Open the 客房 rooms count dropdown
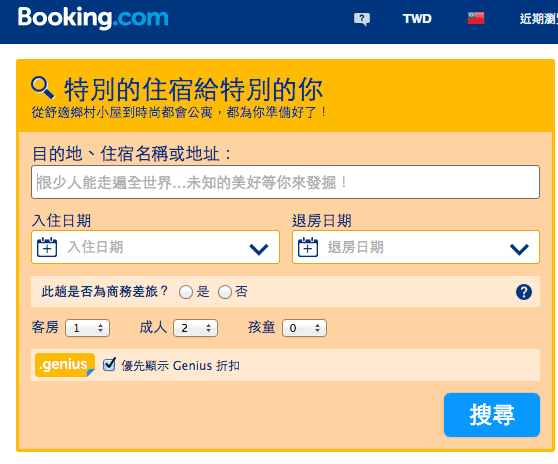 (87, 328)
